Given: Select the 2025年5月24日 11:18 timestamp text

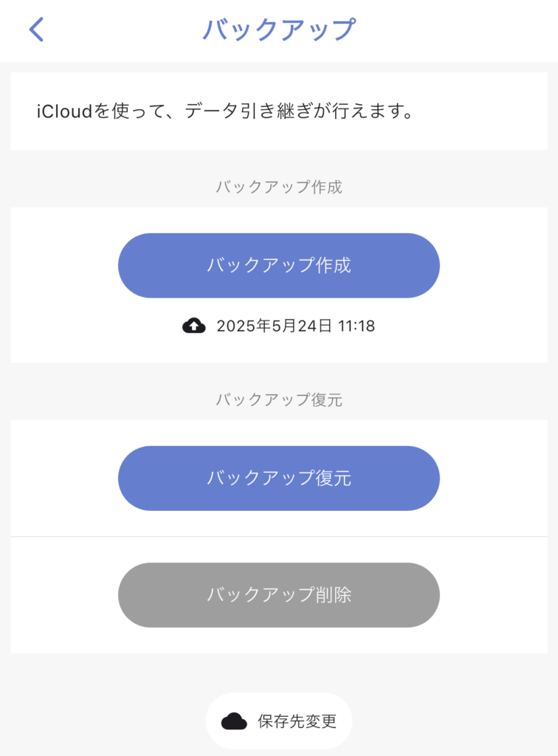Looking at the screenshot, I should click(295, 326).
